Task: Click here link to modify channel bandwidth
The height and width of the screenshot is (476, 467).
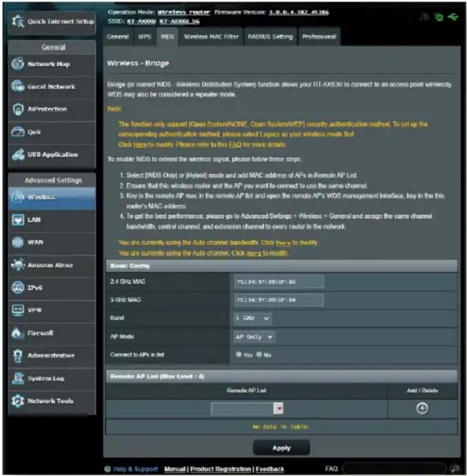Action: [x=283, y=243]
